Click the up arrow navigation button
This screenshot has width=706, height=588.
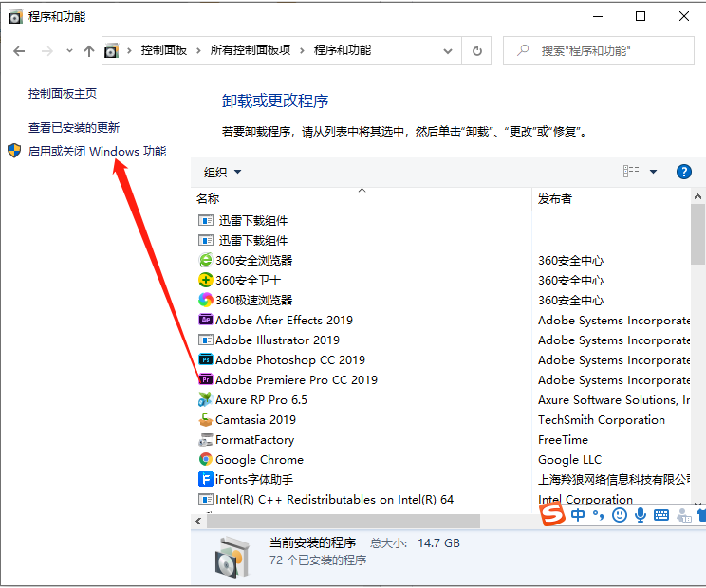[x=89, y=51]
